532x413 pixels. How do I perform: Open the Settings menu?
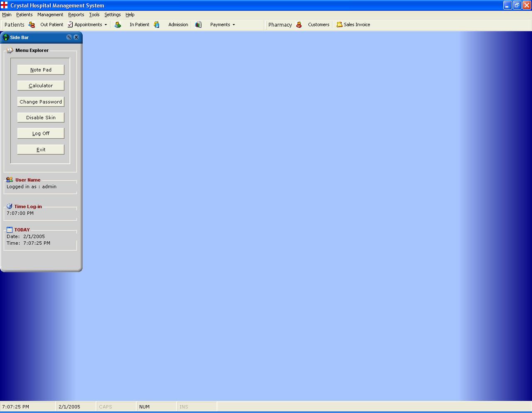pyautogui.click(x=112, y=15)
